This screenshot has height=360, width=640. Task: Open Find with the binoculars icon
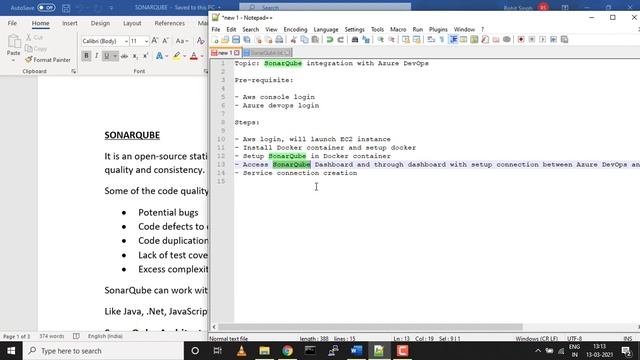coord(355,40)
